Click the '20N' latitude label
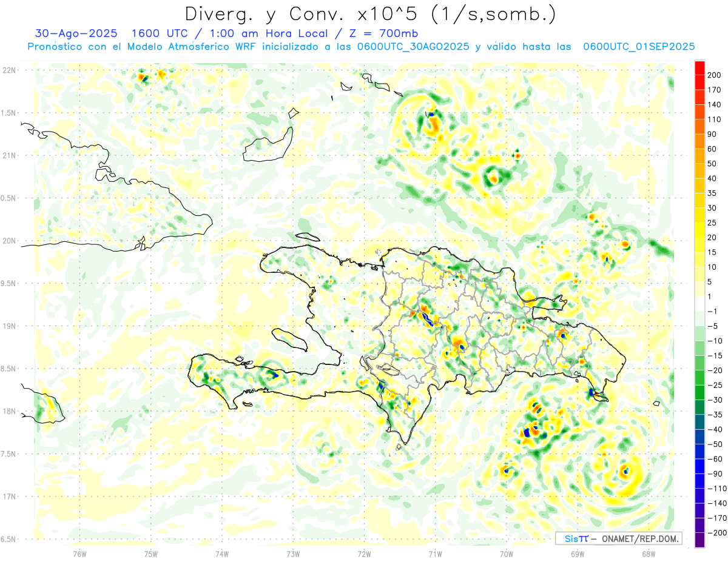Screen dimensions: 728x562 [10, 241]
